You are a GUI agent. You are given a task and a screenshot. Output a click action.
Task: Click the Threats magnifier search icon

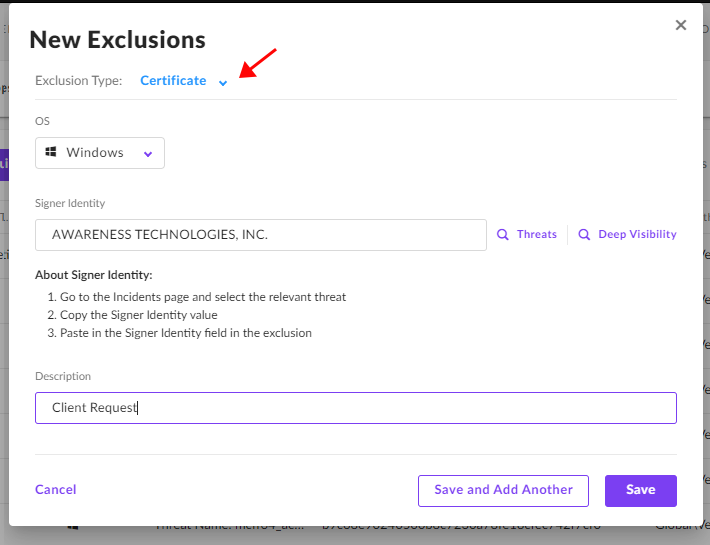(x=503, y=234)
